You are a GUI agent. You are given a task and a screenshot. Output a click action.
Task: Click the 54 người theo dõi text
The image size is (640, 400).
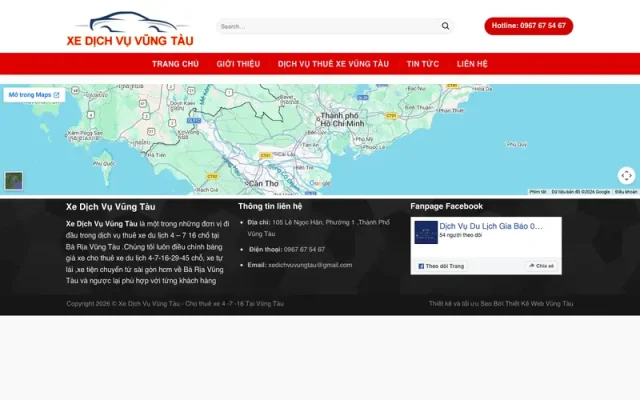tap(460, 236)
